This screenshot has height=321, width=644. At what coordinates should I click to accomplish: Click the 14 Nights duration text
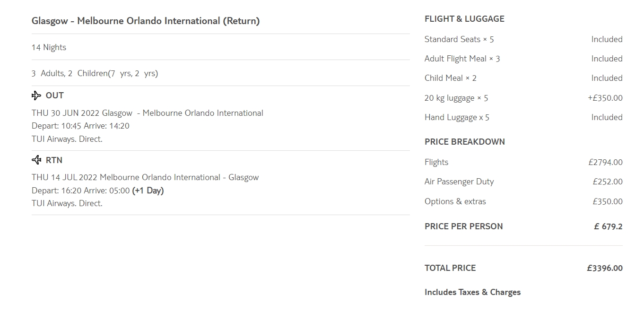pyautogui.click(x=49, y=47)
